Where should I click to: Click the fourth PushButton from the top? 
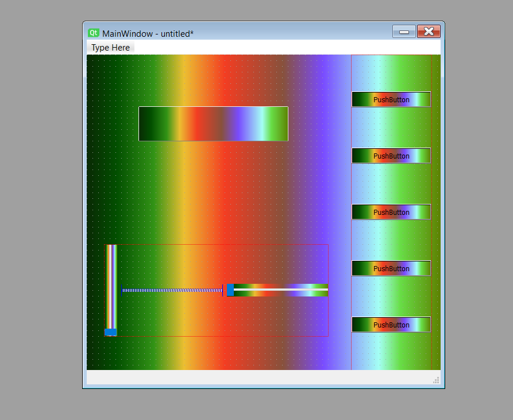391,268
